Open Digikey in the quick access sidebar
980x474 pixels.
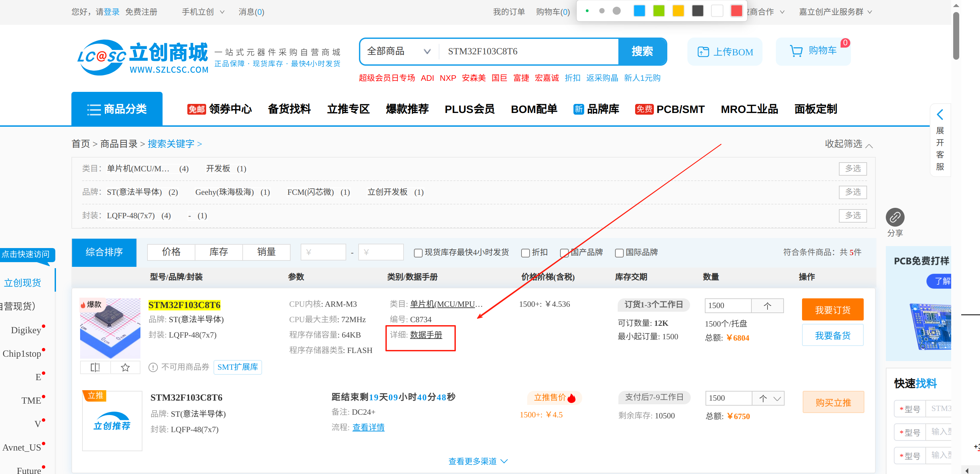tap(26, 330)
